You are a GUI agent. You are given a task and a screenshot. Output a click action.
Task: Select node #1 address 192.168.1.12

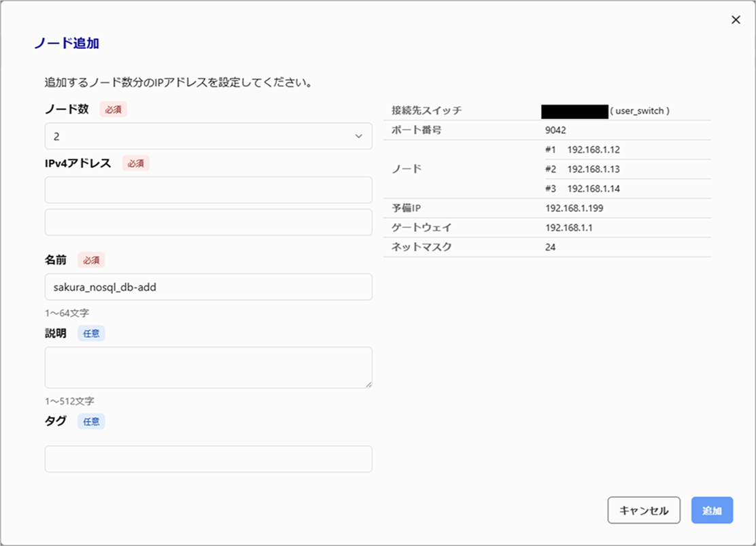point(593,150)
